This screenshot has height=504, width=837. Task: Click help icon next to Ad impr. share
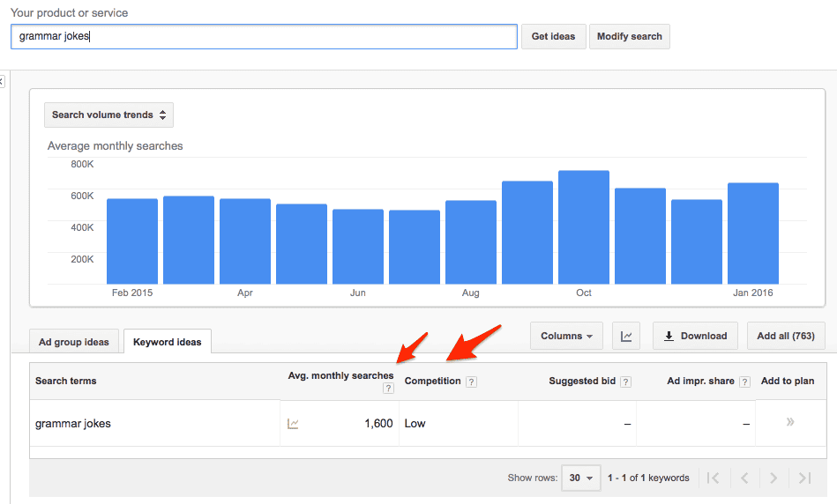[x=744, y=382]
